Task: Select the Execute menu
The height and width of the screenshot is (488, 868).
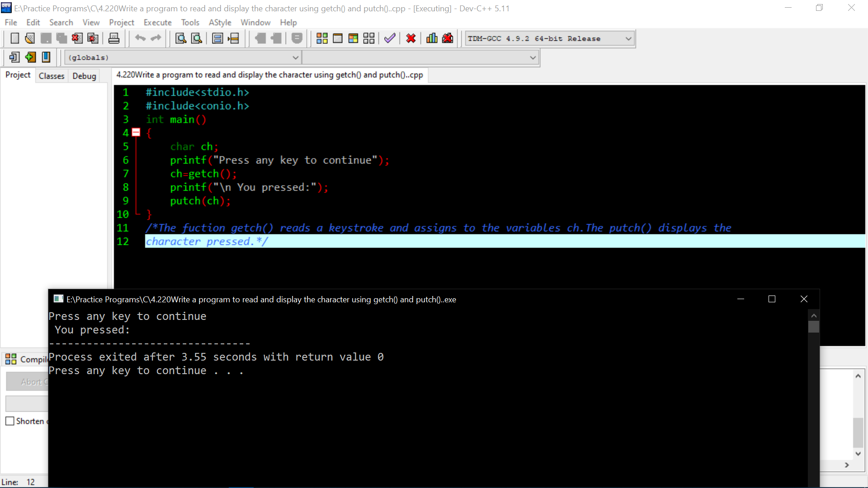Action: [157, 23]
